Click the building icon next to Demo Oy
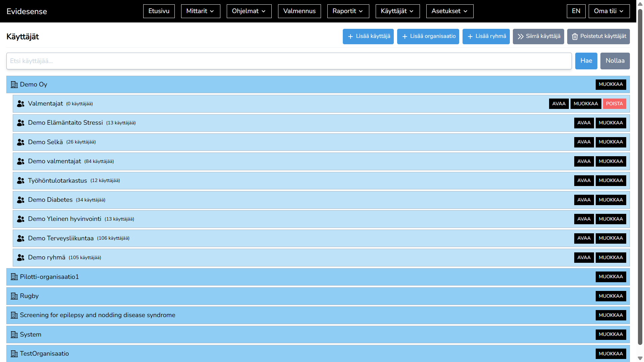This screenshot has height=362, width=644. point(14,84)
